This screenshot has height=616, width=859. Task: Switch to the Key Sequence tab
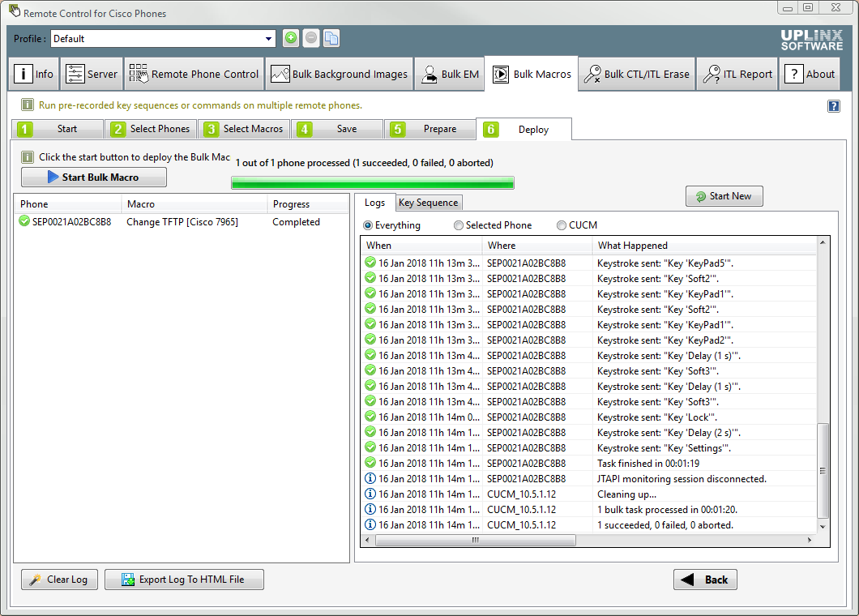[429, 203]
